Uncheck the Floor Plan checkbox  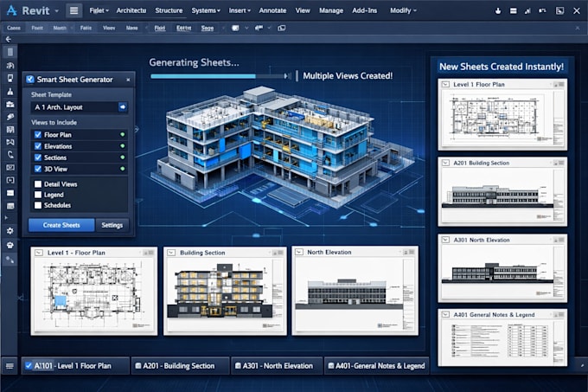coord(38,135)
